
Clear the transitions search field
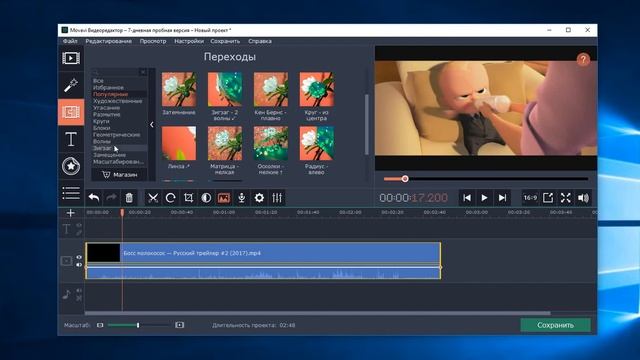tap(143, 72)
